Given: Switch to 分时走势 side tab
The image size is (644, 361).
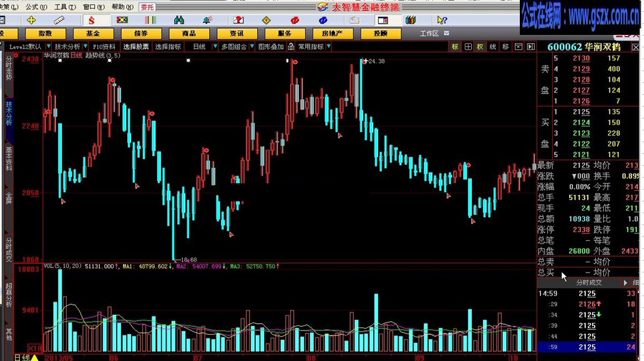Looking at the screenshot, I should (9, 68).
